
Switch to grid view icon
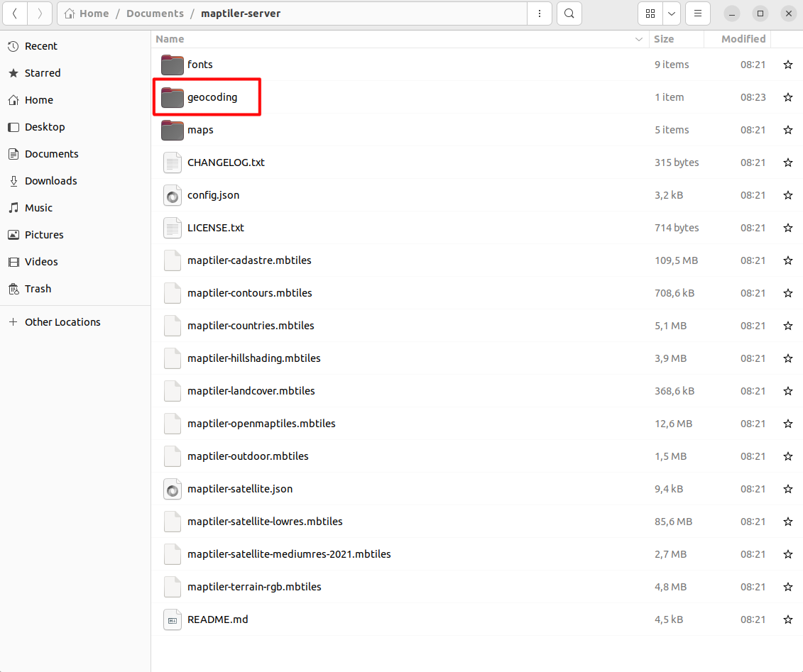pyautogui.click(x=650, y=13)
